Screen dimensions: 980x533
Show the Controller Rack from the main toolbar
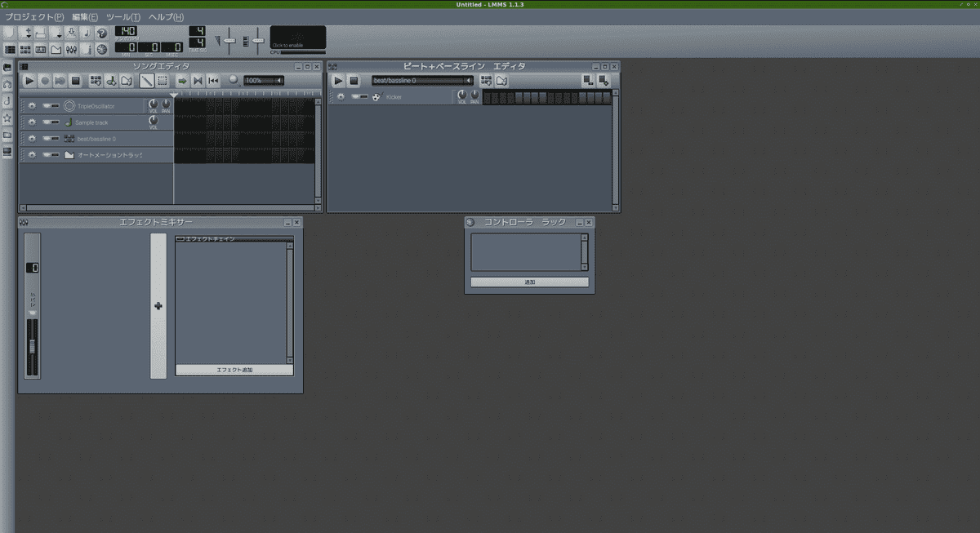[102, 50]
